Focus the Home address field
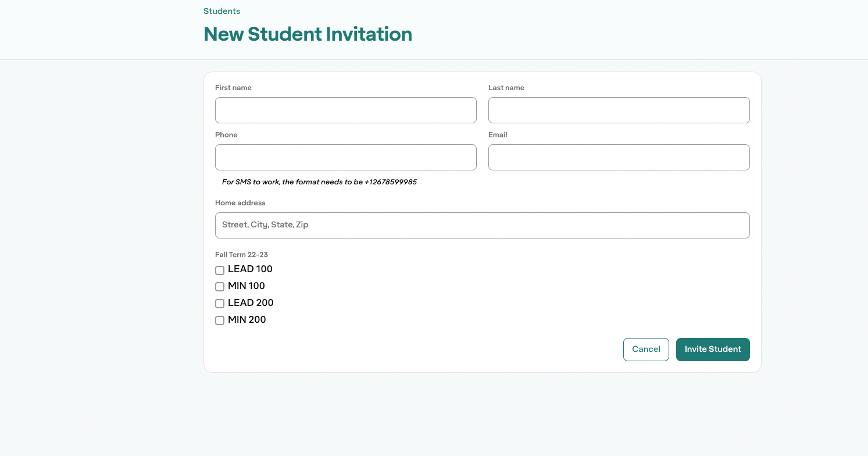Screen dimensions: 868x456 click(x=482, y=225)
